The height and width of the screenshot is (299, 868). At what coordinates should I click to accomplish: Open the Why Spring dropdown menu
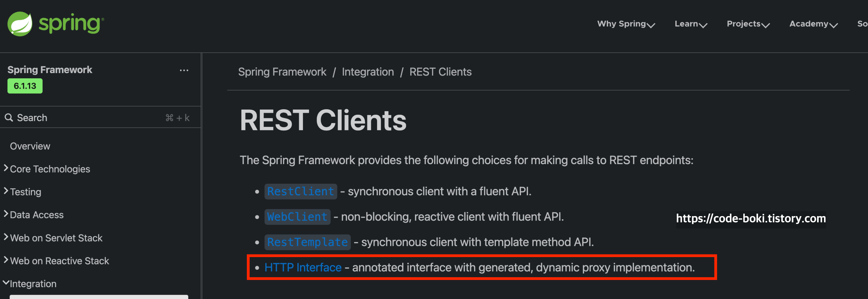click(x=626, y=24)
